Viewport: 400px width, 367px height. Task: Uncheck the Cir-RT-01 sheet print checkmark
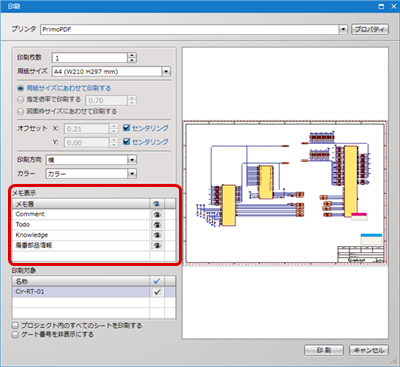point(157,292)
